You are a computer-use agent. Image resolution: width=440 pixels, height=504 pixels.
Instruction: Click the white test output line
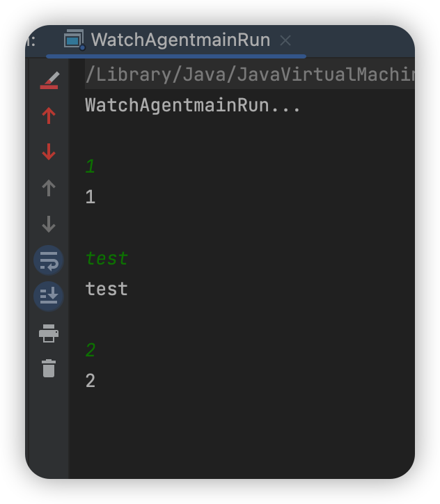point(107,289)
